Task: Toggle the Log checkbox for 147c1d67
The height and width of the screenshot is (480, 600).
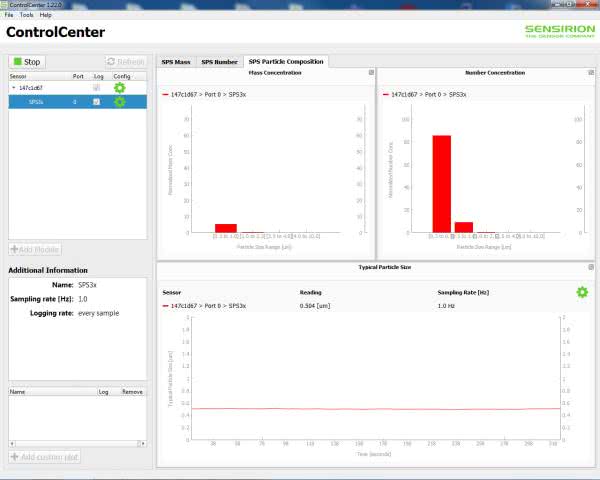Action: tap(96, 88)
